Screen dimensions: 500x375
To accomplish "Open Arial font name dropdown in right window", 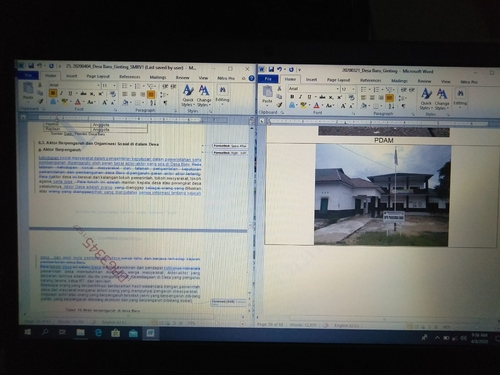I will coord(313,89).
